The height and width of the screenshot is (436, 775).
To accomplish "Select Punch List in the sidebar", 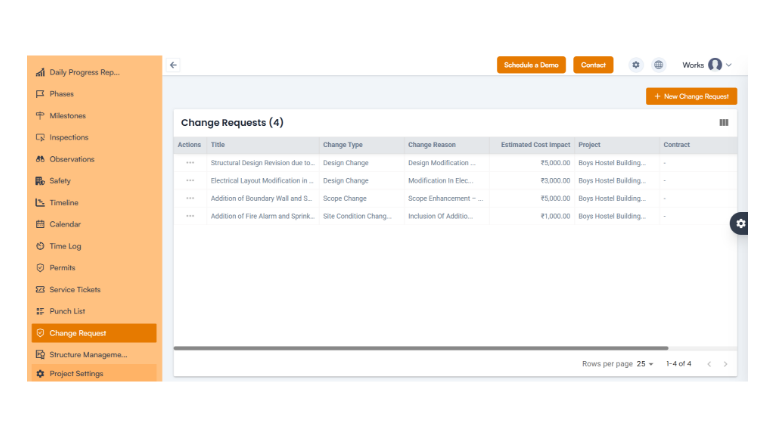I will tap(67, 311).
